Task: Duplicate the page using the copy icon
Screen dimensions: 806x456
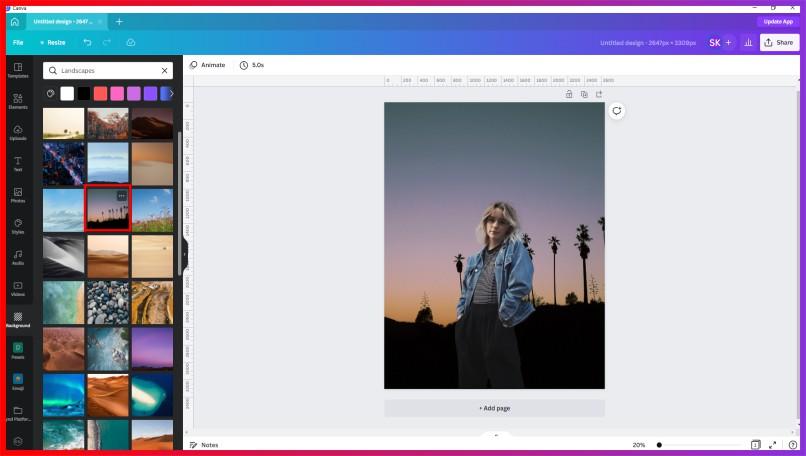Action: point(584,94)
